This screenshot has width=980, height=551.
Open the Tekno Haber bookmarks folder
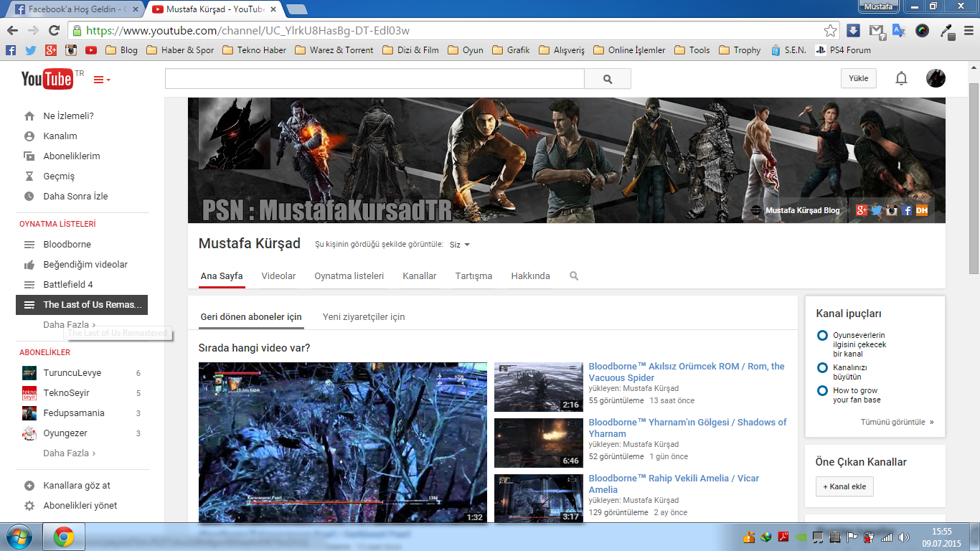(x=254, y=50)
